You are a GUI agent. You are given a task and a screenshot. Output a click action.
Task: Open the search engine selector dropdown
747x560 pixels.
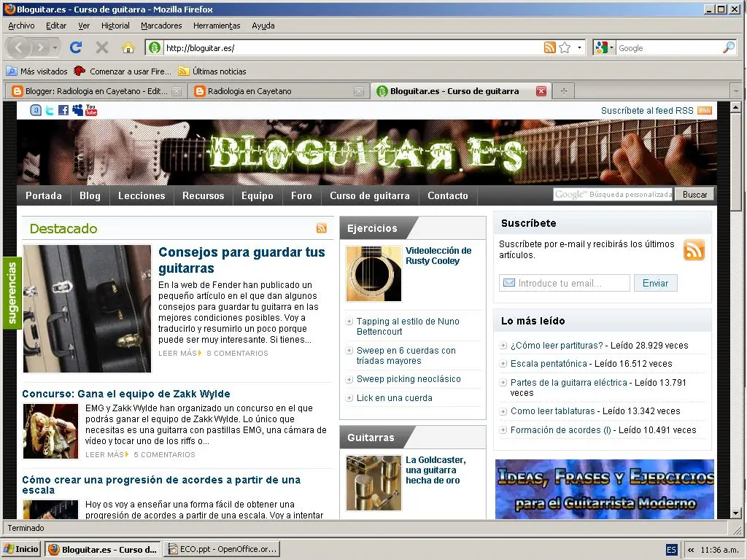pyautogui.click(x=604, y=47)
